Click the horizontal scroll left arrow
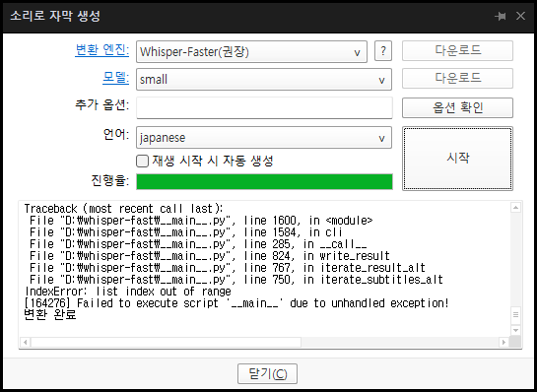The width and height of the screenshot is (537, 392). tap(25, 342)
